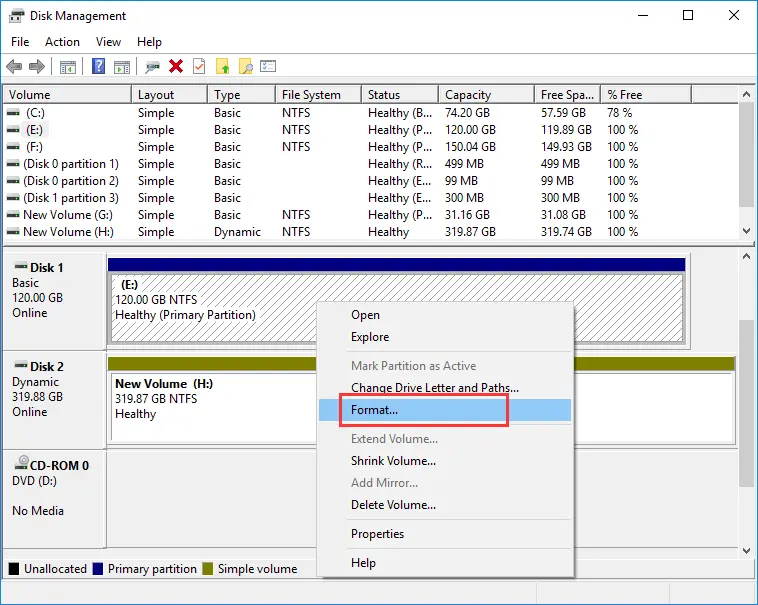Choose Change Drive Letter and Paths...
The image size is (758, 605).
point(434,388)
